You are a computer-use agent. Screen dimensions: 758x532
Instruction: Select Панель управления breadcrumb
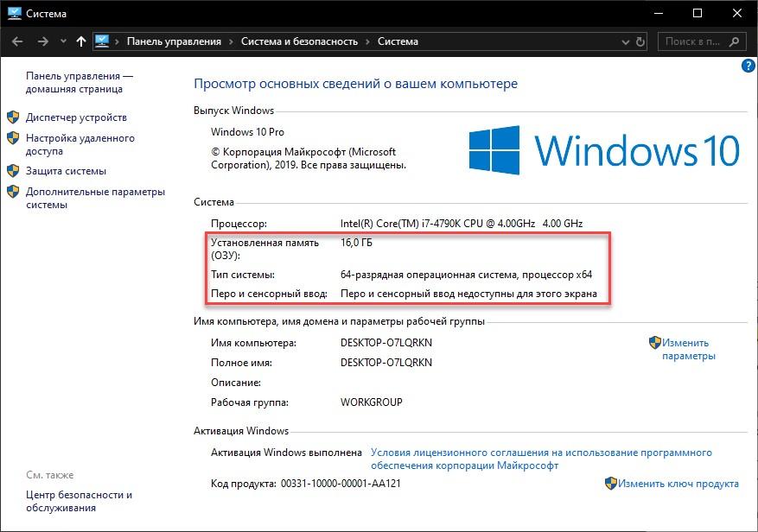174,41
